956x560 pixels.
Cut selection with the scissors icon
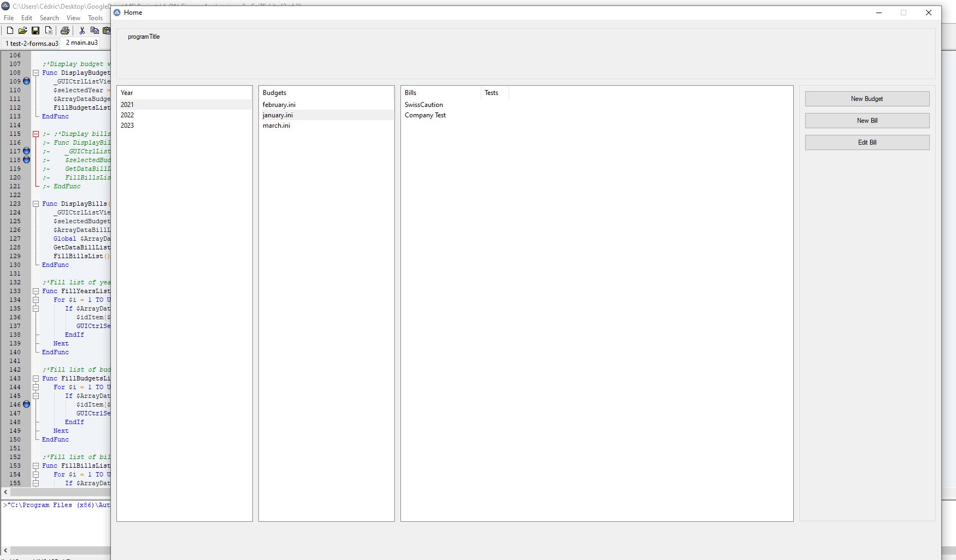tap(82, 31)
